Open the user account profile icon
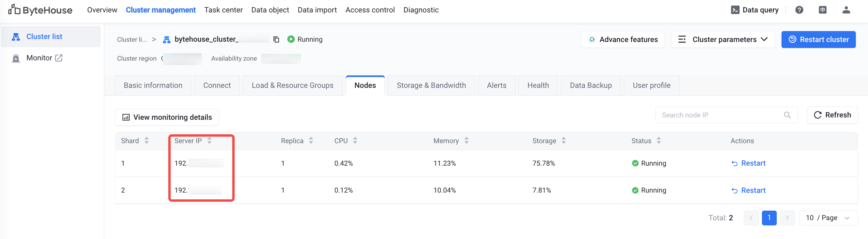 [846, 10]
